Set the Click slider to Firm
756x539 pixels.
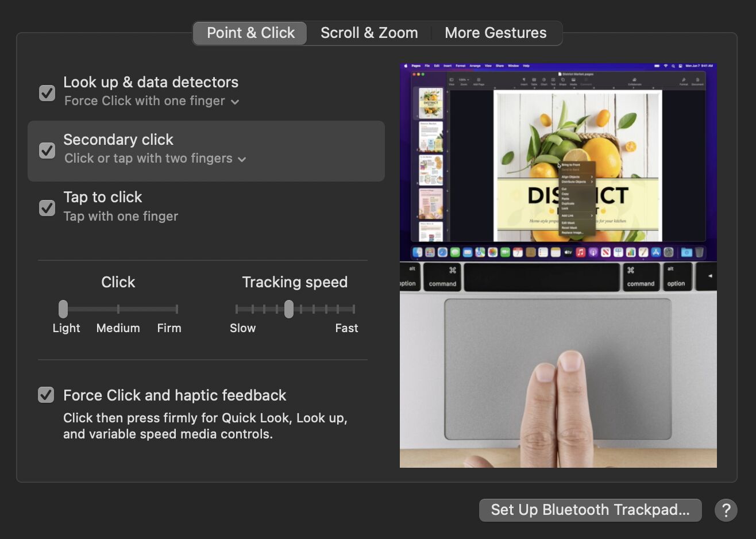(176, 309)
